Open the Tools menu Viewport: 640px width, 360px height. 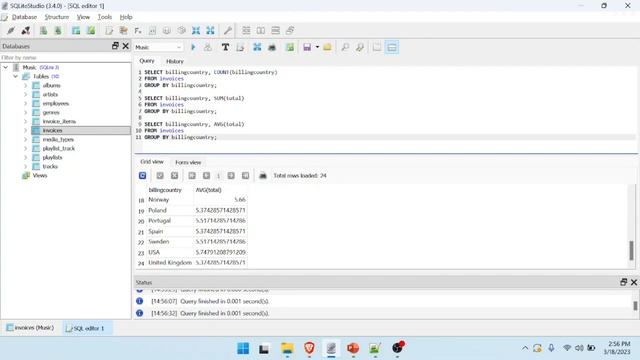pyautogui.click(x=104, y=17)
